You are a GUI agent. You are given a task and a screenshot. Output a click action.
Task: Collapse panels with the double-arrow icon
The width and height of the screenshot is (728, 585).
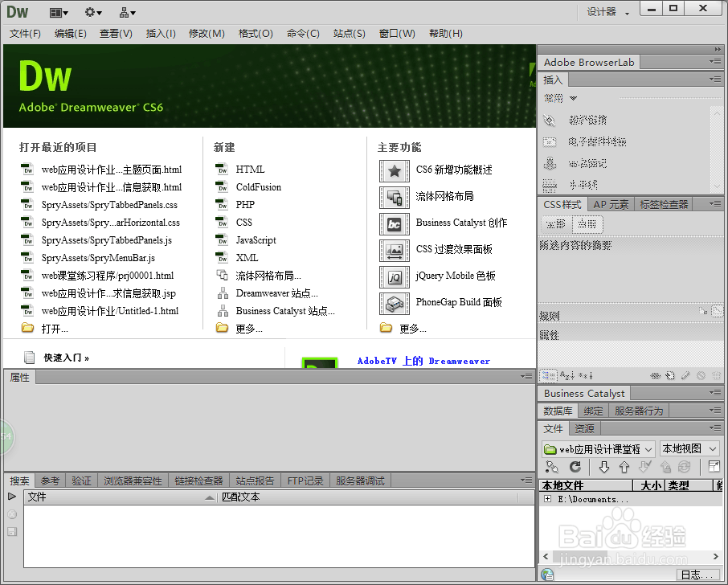718,49
